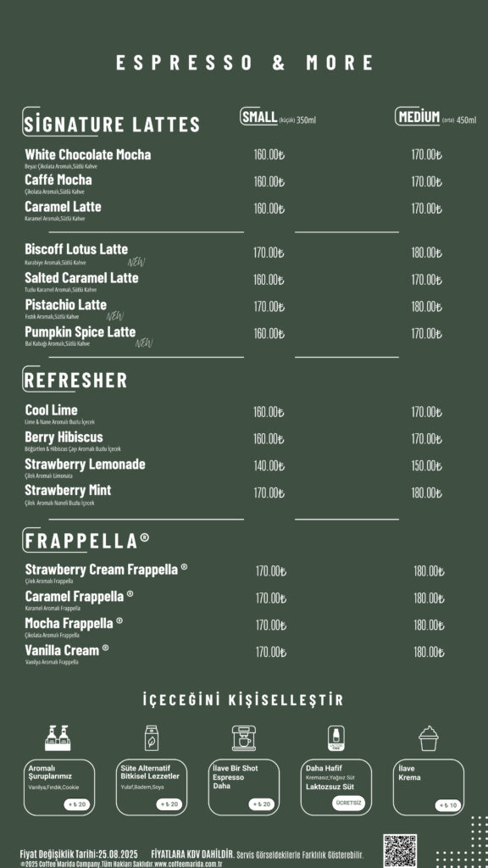Click the whipped cream cup icon

pos(428,738)
